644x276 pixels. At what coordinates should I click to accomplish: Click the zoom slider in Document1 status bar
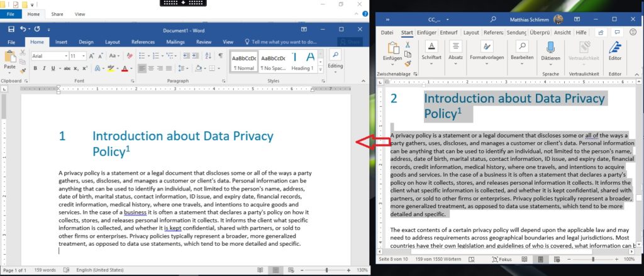(326, 270)
